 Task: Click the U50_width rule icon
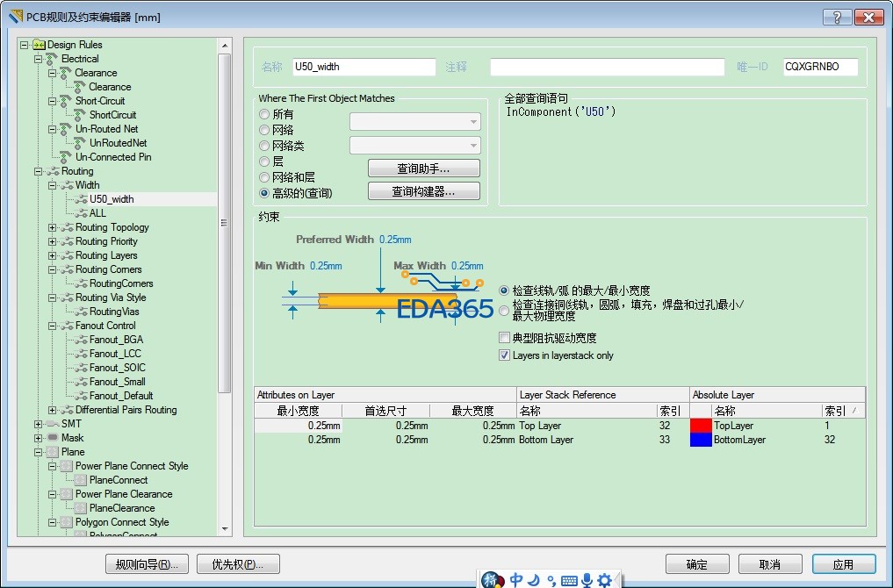(81, 199)
